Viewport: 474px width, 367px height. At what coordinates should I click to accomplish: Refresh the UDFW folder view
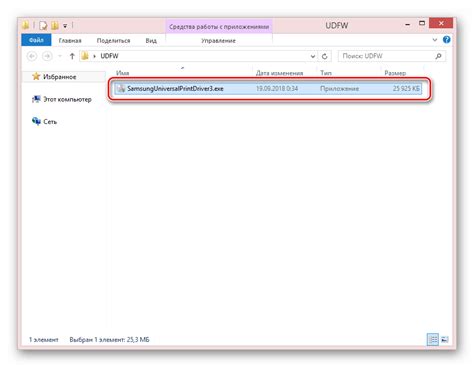point(324,56)
